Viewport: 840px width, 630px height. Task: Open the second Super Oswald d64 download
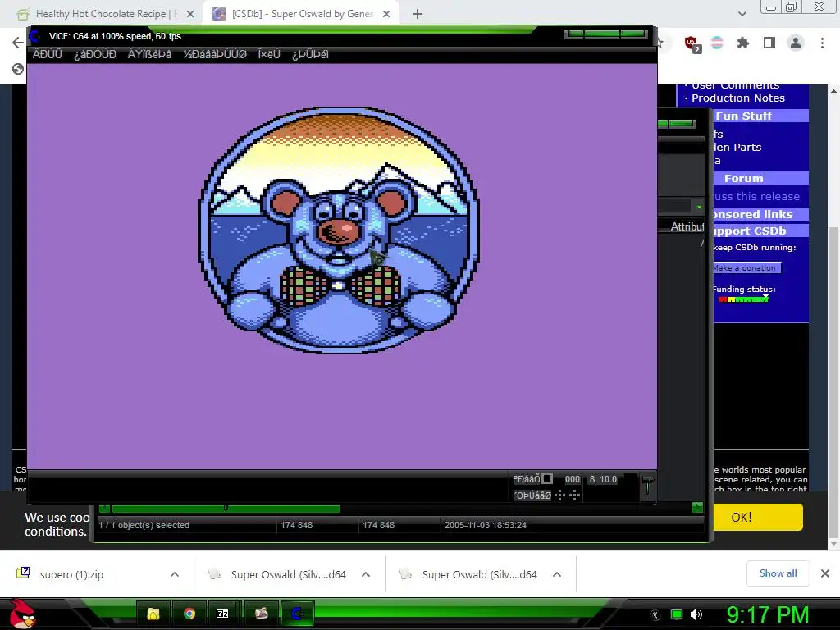click(x=479, y=574)
